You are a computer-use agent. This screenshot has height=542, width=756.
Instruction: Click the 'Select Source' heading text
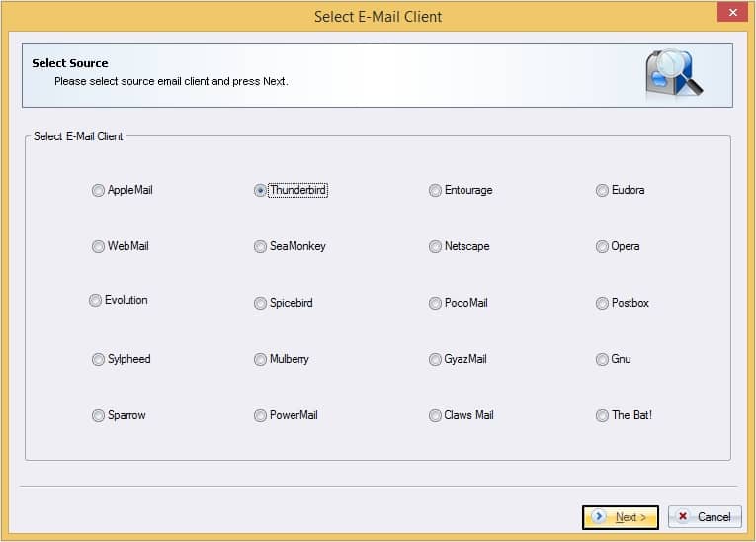[70, 63]
